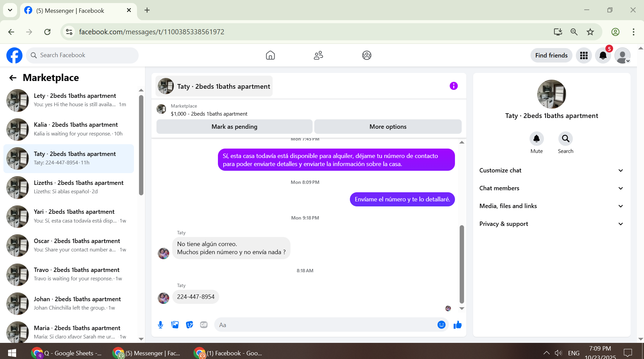This screenshot has height=359, width=644.
Task: Open the tab search dropdown arrow
Action: point(10,10)
